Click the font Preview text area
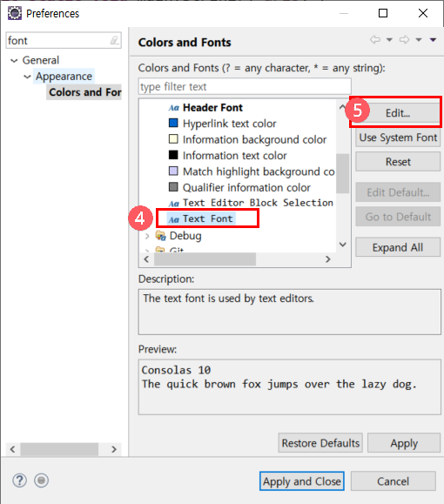The image size is (444, 504). tap(289, 387)
